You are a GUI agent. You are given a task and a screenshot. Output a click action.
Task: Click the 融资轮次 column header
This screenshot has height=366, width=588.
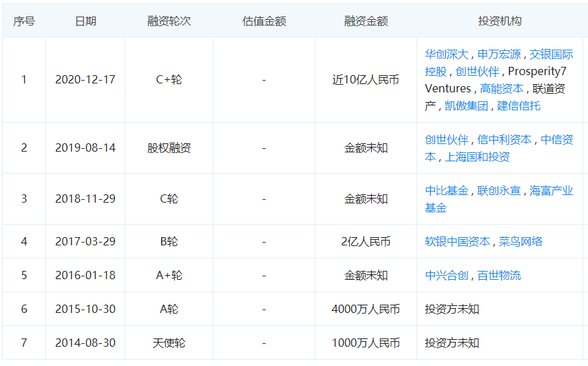click(x=169, y=21)
